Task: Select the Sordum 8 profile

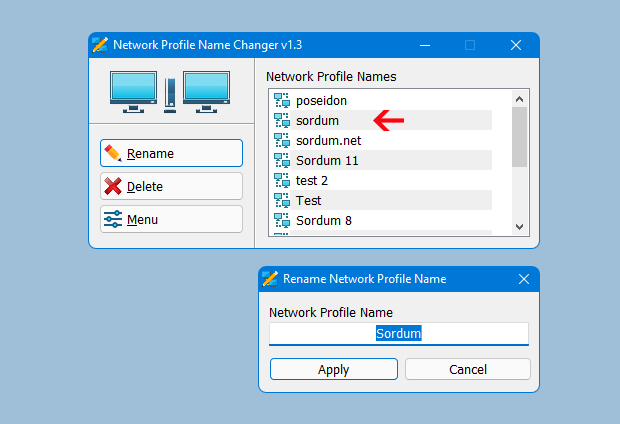Action: 383,220
